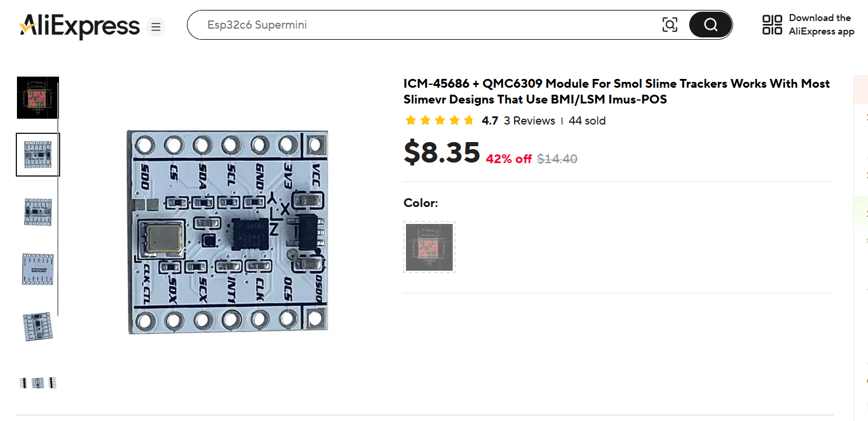
Task: Click the AliExpress logo
Action: [x=79, y=26]
